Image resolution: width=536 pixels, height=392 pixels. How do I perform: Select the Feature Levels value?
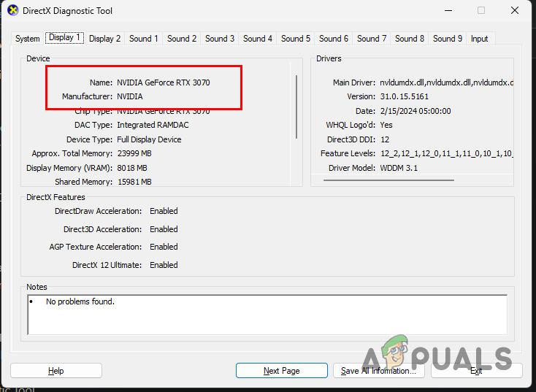click(x=447, y=153)
